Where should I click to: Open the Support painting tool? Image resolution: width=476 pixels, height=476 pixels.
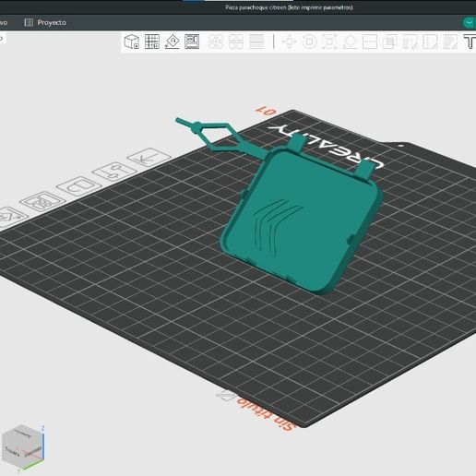[x=410, y=42]
